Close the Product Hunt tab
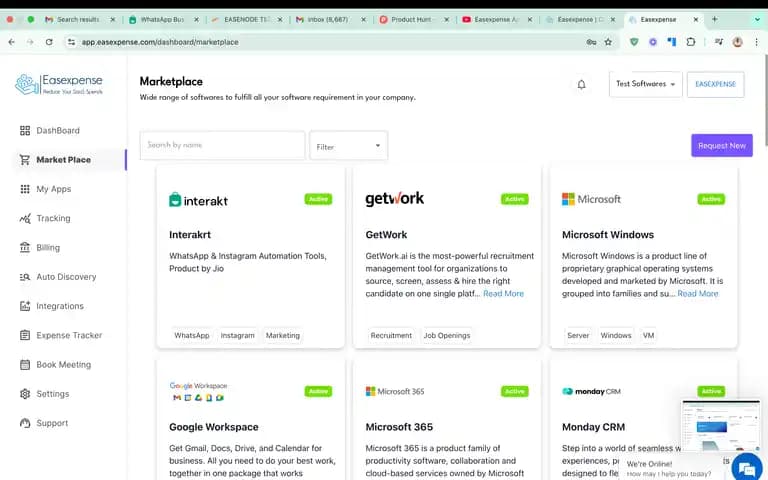 pos(446,20)
